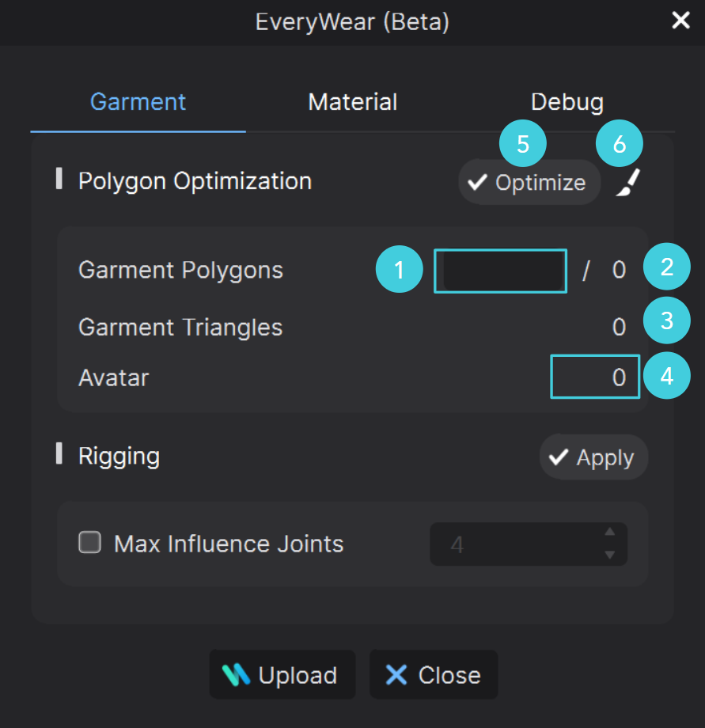Enable the Max Influence Joints checkbox
This screenshot has height=728, width=705.
tap(89, 542)
